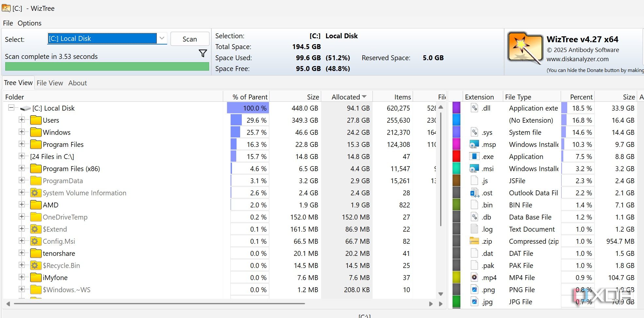
Task: Click the purple .dll color swatch
Action: coord(456,108)
